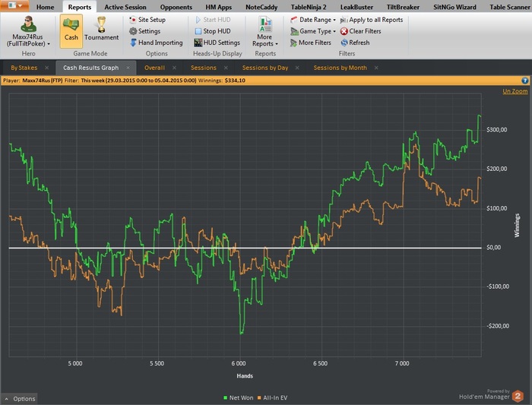Screen dimensions: 532x405
Task: Select Cash game mode
Action: [71, 31]
